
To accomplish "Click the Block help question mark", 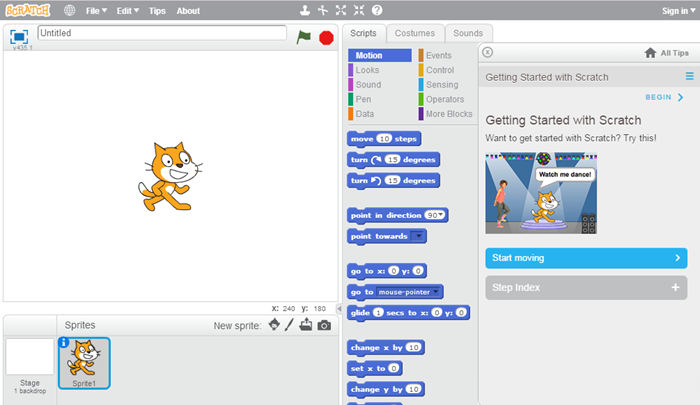I will coord(377,10).
